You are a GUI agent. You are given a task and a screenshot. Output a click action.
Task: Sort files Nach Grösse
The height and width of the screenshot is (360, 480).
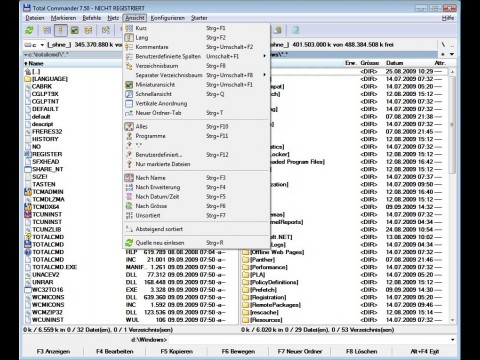[196, 206]
